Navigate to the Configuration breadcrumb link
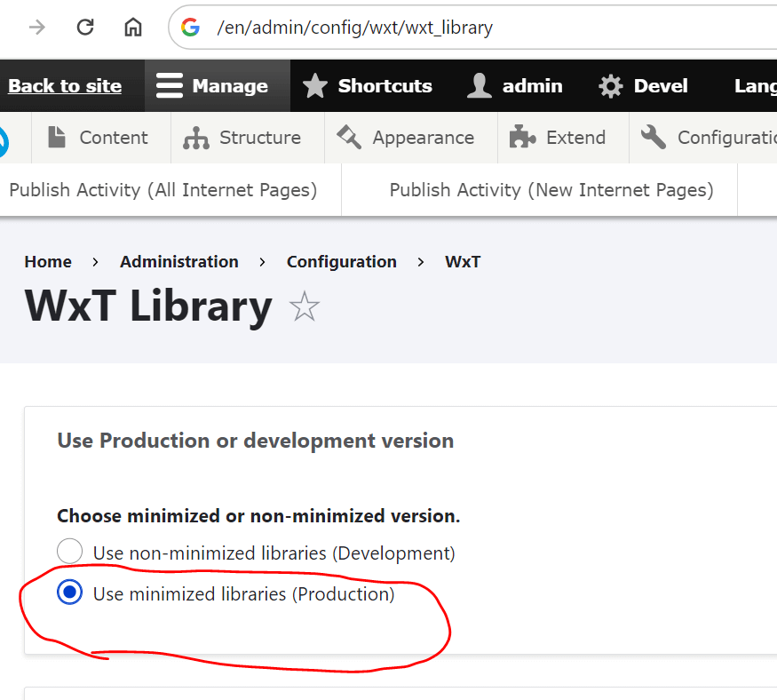This screenshot has width=777, height=700. coord(341,262)
